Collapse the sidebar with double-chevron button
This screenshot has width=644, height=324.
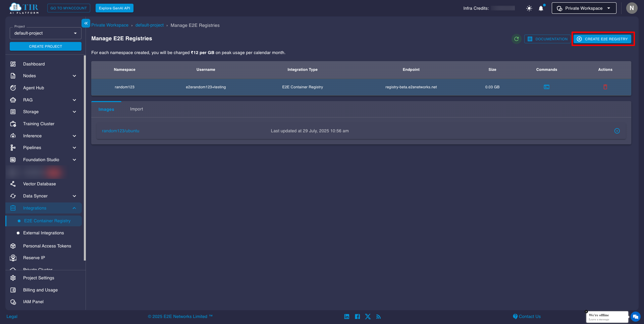(86, 23)
